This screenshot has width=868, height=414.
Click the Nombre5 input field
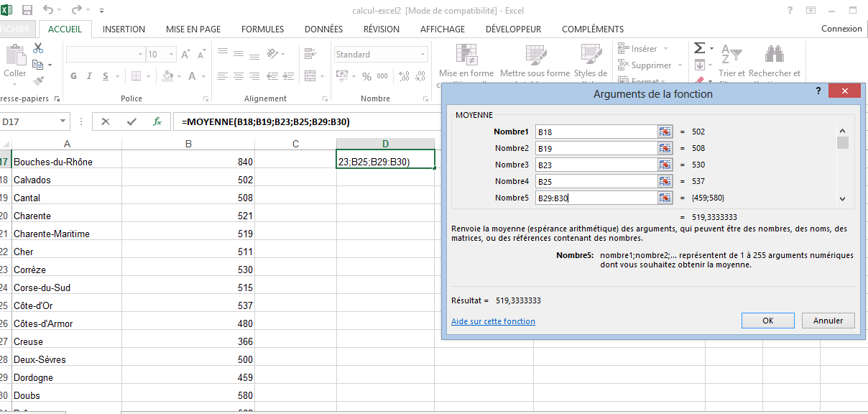point(596,198)
